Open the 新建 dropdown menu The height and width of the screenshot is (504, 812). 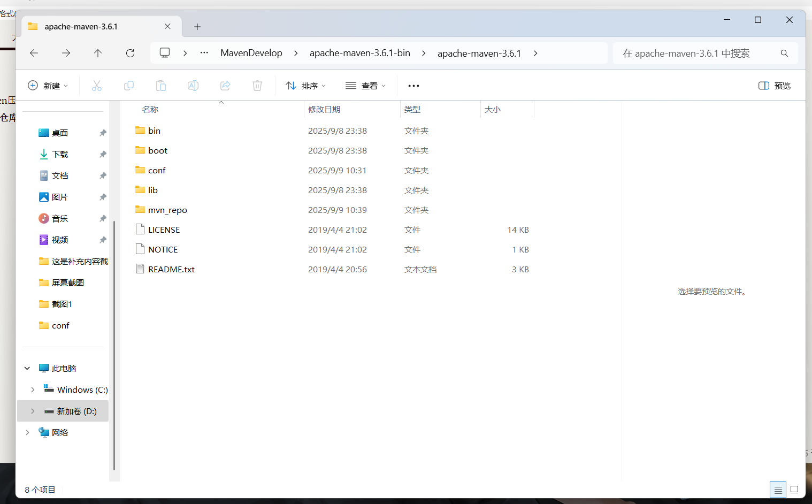click(48, 86)
